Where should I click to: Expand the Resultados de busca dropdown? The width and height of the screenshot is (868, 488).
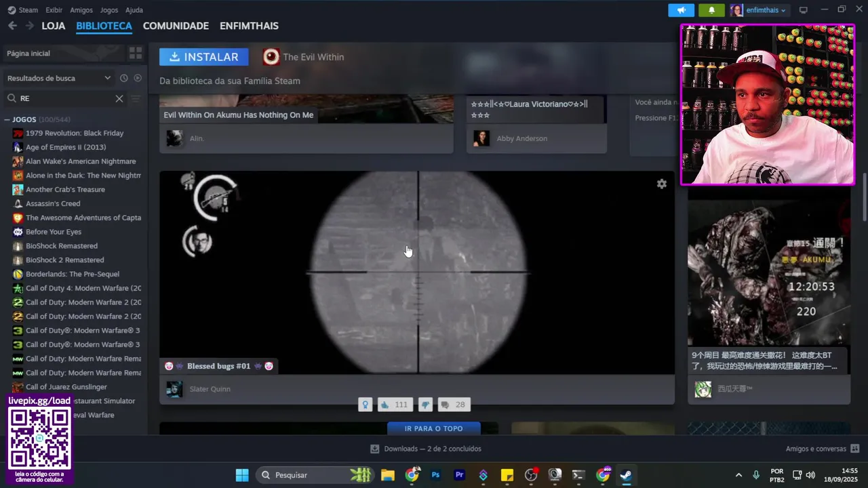(58, 78)
